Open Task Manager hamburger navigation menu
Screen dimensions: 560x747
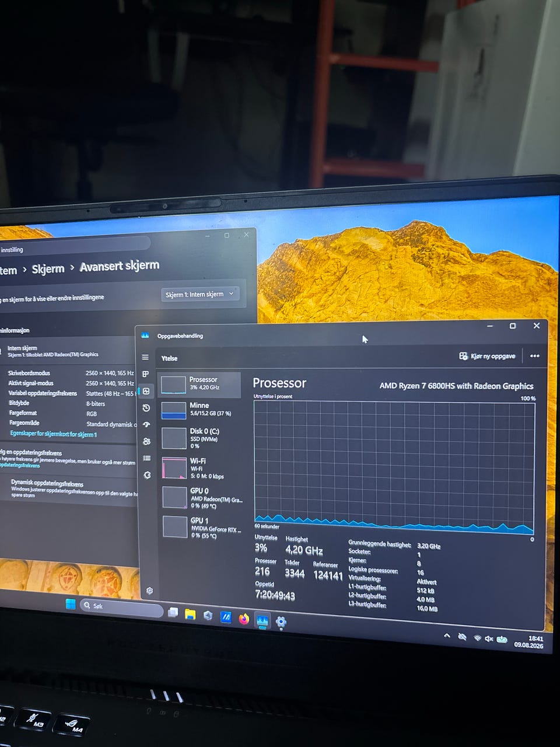(x=146, y=357)
